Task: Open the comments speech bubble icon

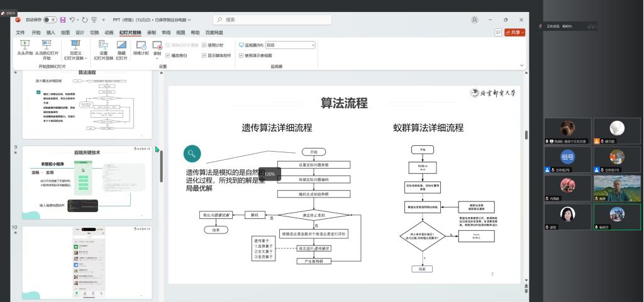Action: coord(498,33)
